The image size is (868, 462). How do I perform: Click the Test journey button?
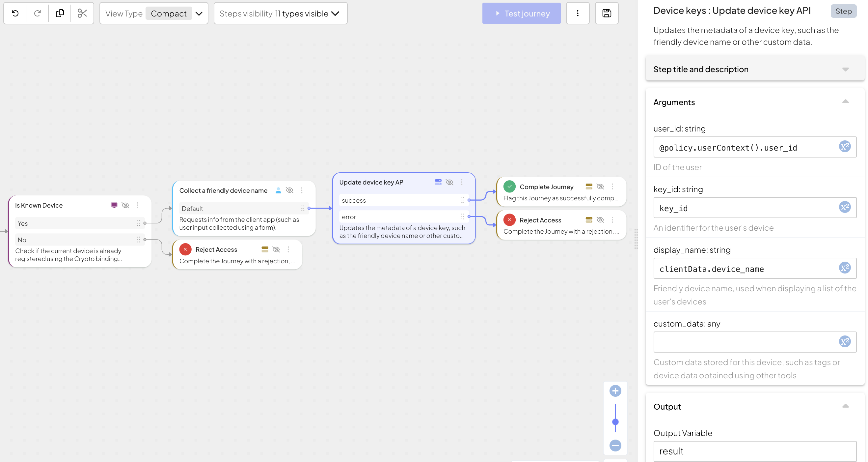[x=521, y=14]
